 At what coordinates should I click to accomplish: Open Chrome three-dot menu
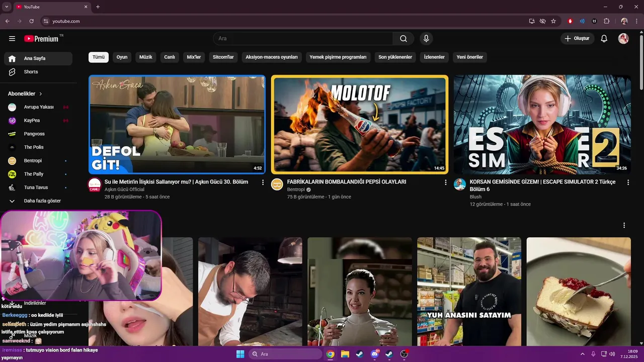[x=636, y=21]
